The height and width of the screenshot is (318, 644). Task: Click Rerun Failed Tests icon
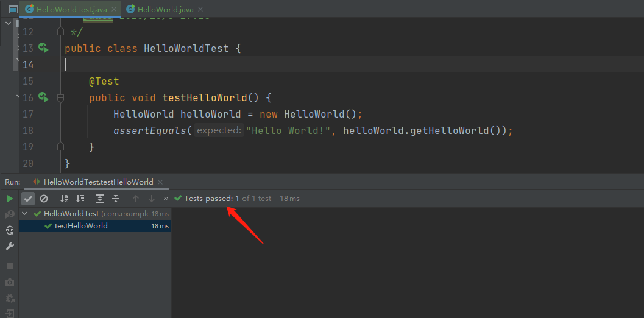coord(10,214)
